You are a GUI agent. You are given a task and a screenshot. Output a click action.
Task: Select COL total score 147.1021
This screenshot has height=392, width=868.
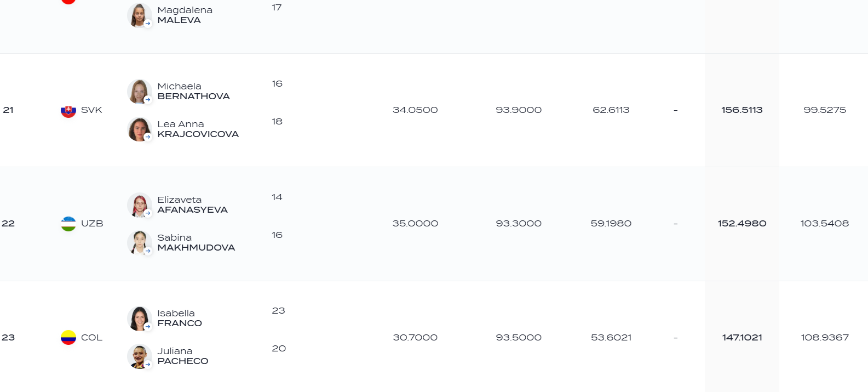(742, 338)
